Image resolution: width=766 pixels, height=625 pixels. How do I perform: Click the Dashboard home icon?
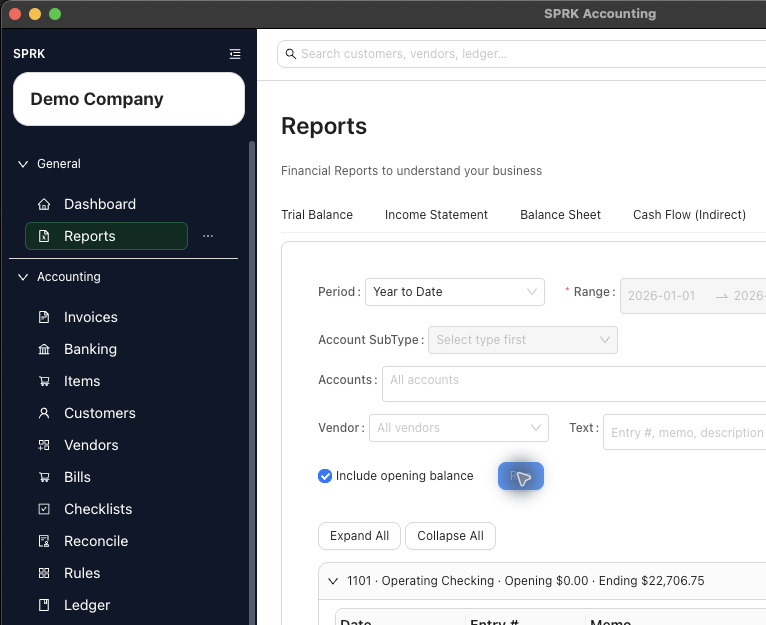(x=44, y=204)
